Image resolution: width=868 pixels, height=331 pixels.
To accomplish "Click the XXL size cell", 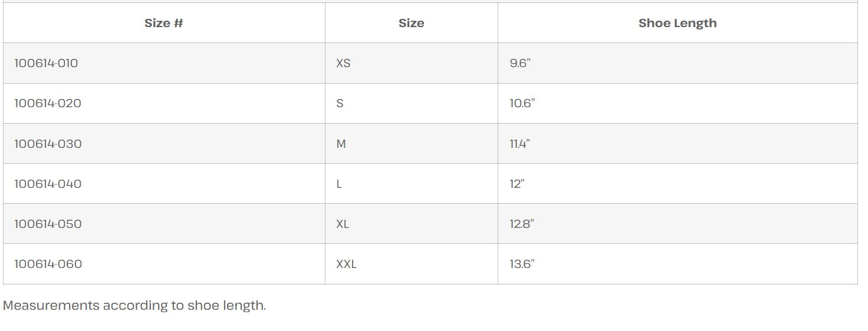I will tap(346, 264).
